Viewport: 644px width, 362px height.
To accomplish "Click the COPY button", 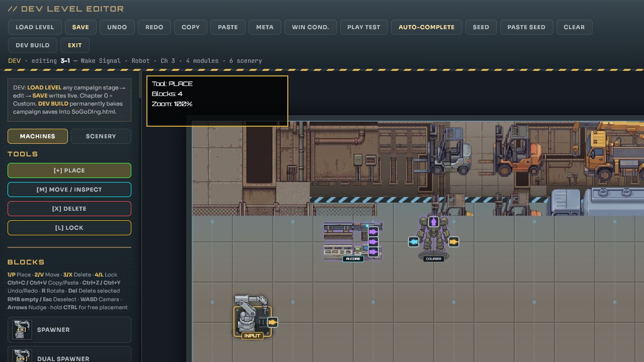I will [x=191, y=27].
